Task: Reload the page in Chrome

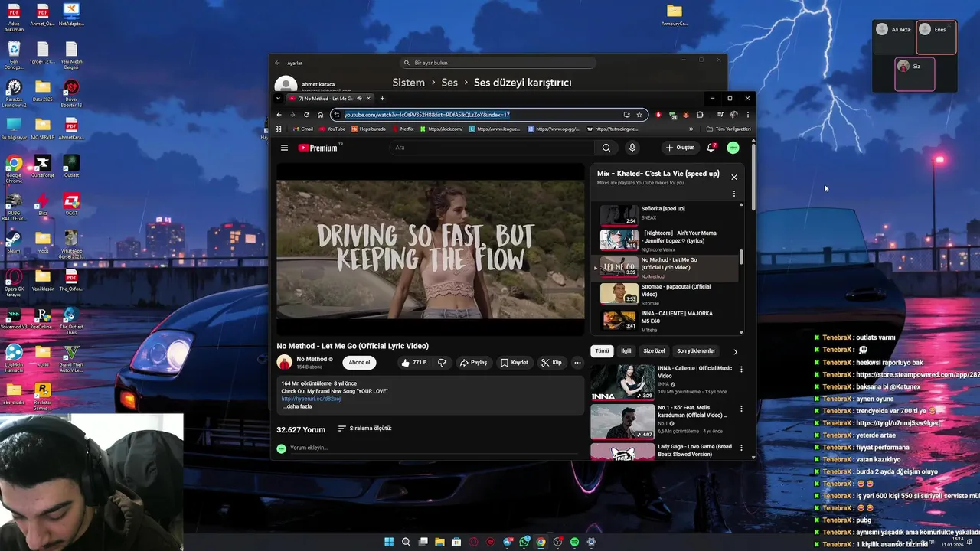Action: [307, 115]
